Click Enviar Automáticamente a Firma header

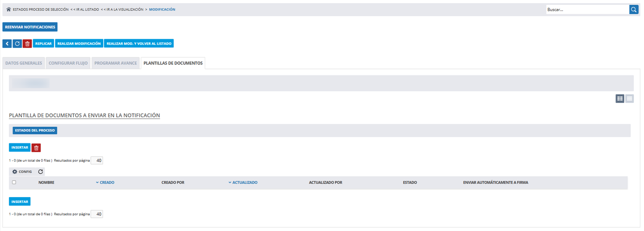coord(496,182)
